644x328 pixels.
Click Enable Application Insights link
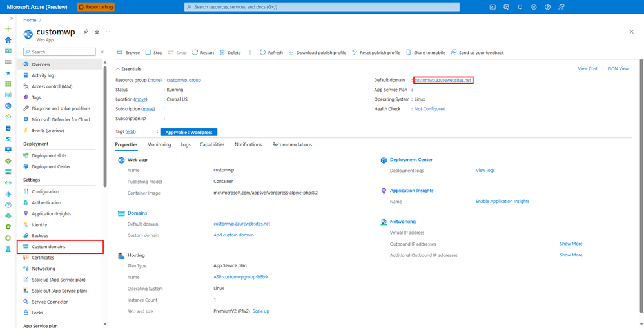(502, 201)
